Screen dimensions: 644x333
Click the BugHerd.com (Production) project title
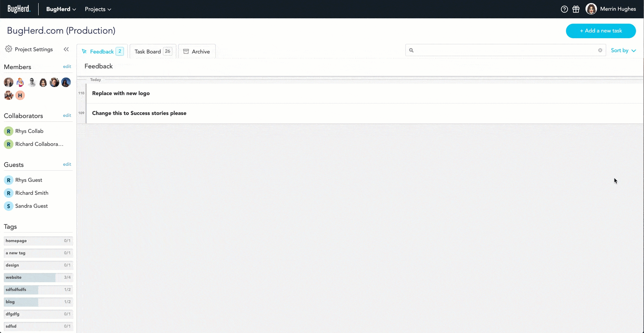click(x=61, y=31)
